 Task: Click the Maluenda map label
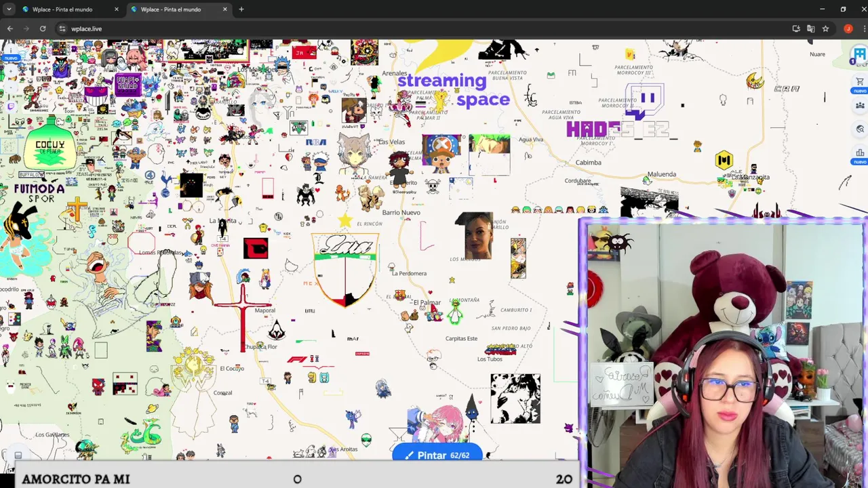[662, 174]
